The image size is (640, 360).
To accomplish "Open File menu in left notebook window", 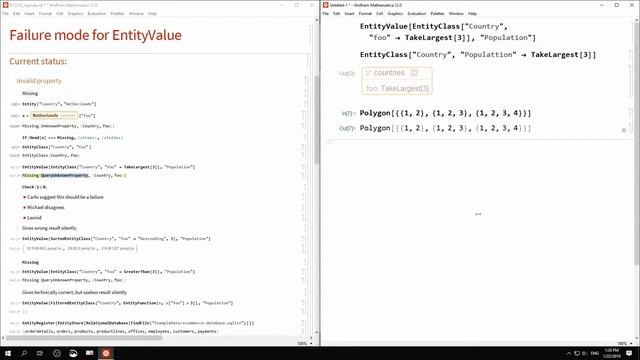I will (x=5, y=13).
